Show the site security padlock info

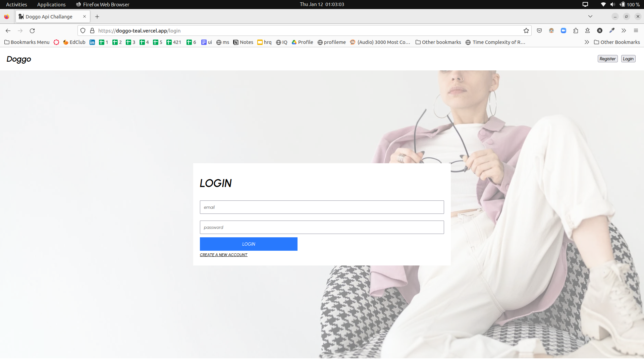92,31
